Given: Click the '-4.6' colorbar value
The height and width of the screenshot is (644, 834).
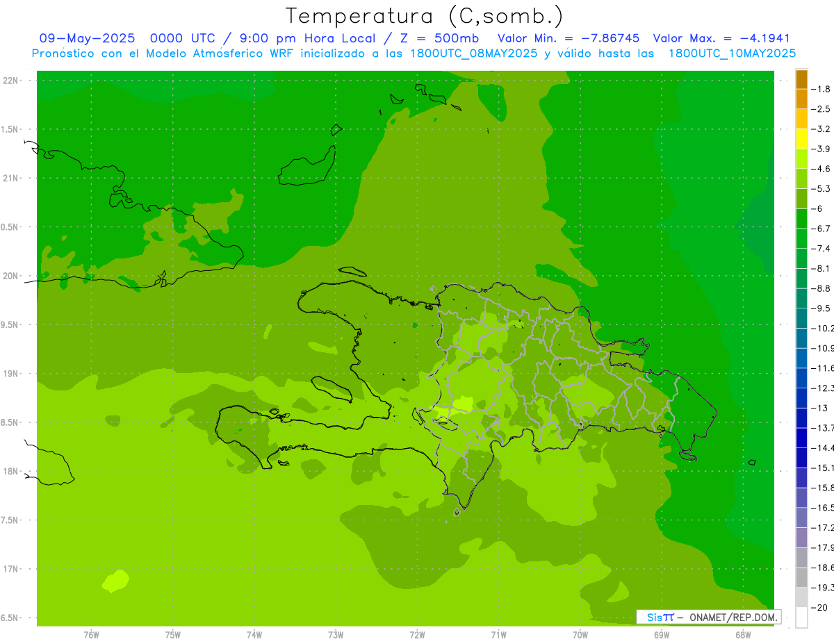Looking at the screenshot, I should 821,169.
